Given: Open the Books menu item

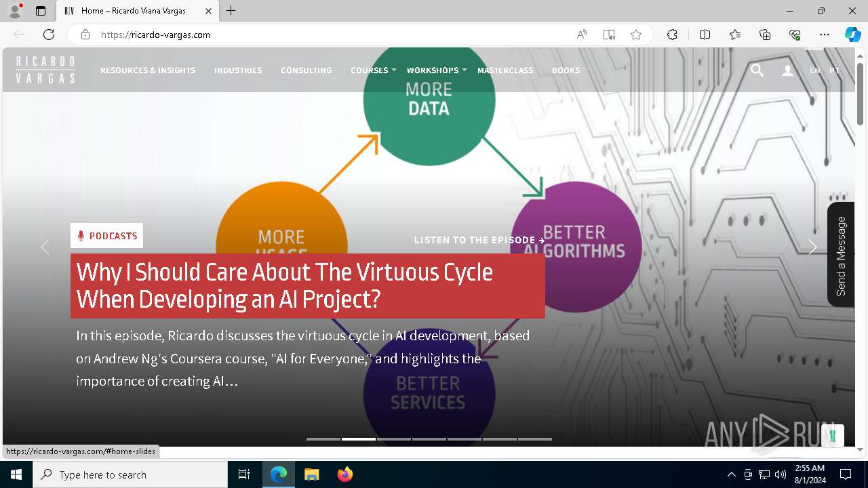Looking at the screenshot, I should click(566, 70).
